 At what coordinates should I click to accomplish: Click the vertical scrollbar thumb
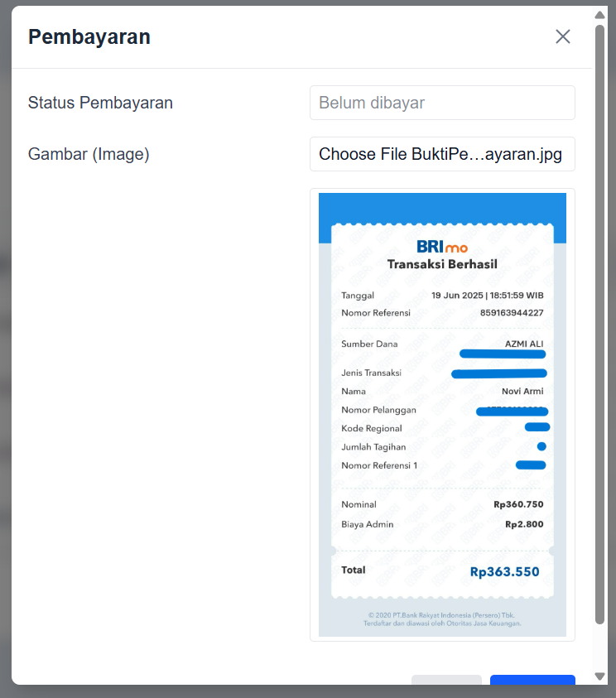[599, 325]
